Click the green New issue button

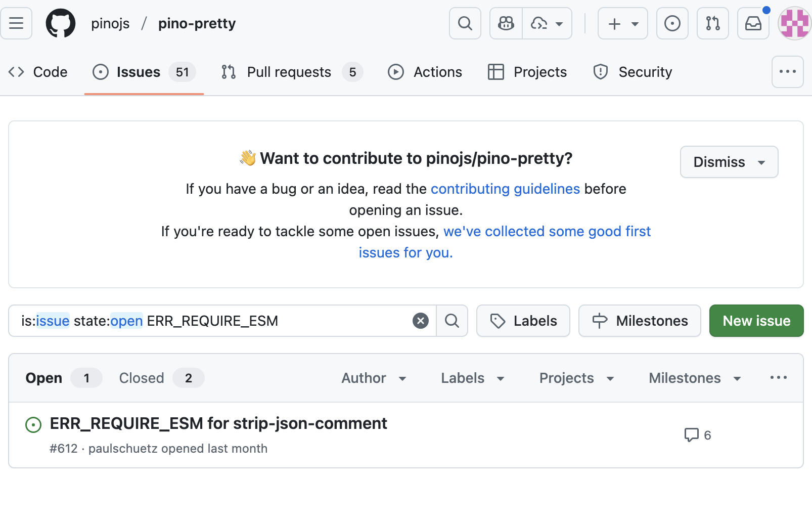[x=756, y=321]
